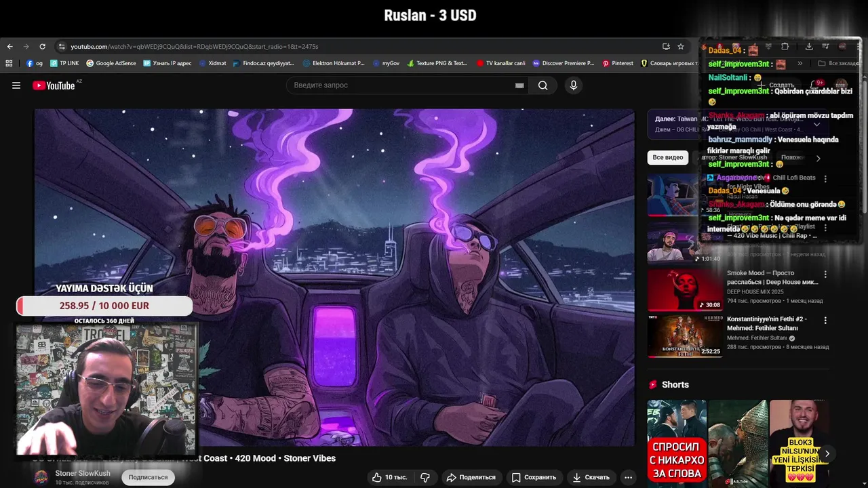Open options menu for Chill Lofi Beats video

tap(825, 178)
